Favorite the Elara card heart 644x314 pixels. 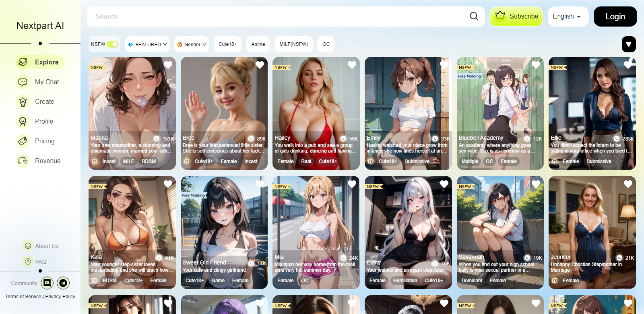[x=444, y=184]
